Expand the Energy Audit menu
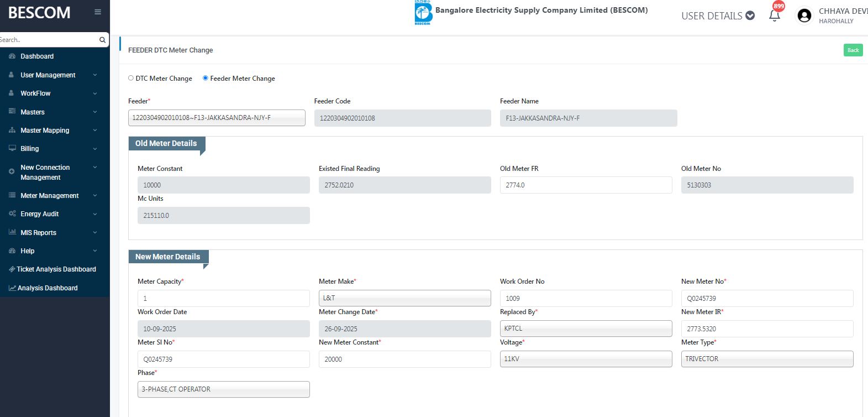Image resolution: width=868 pixels, height=417 pixels. (x=40, y=214)
